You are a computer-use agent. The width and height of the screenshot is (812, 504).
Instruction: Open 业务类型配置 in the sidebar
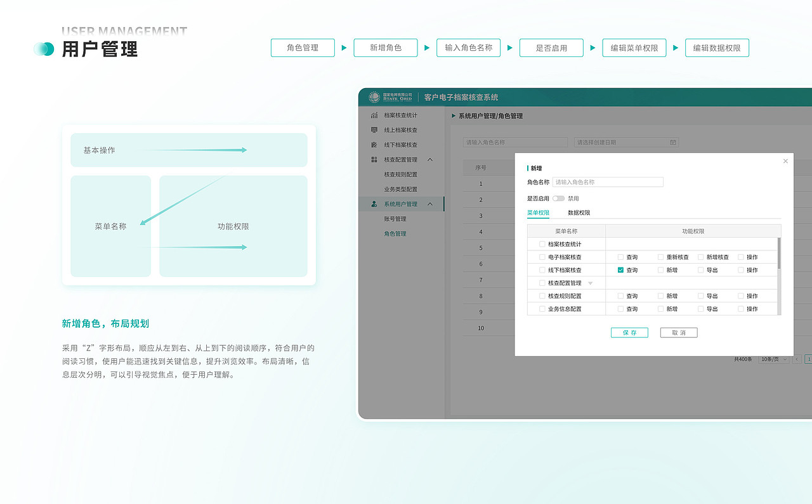coord(401,190)
